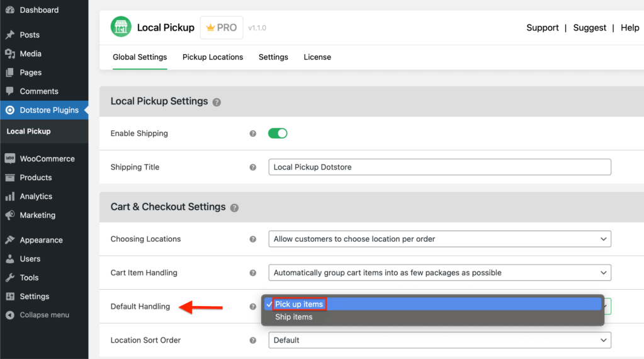Click the Local Pickup store logo icon
The width and height of the screenshot is (644, 359).
[x=121, y=27]
